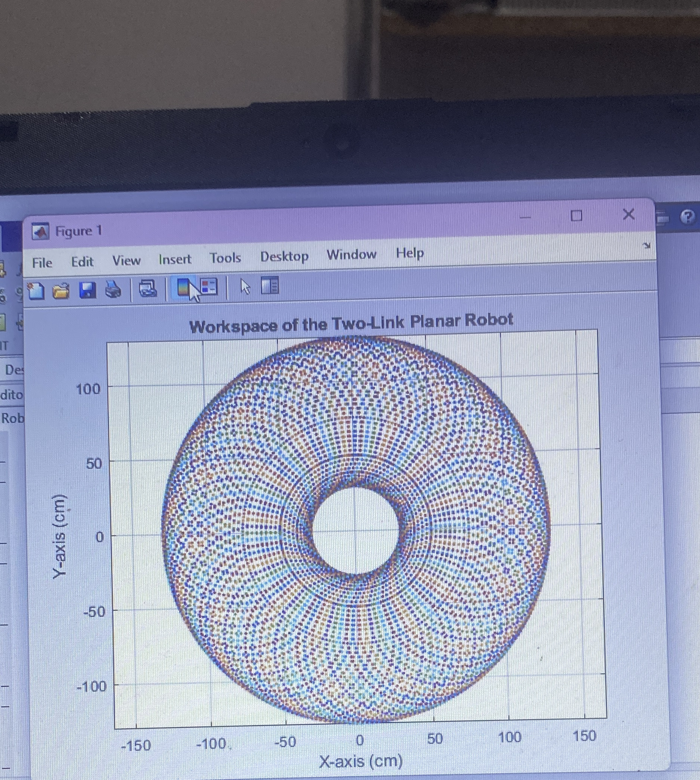Click the x-axis tick label -150
The image size is (700, 780).
tap(136, 745)
